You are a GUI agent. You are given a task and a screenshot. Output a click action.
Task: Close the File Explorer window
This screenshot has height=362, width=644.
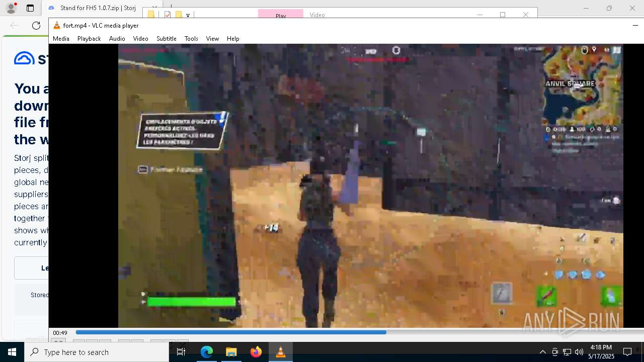click(x=526, y=15)
